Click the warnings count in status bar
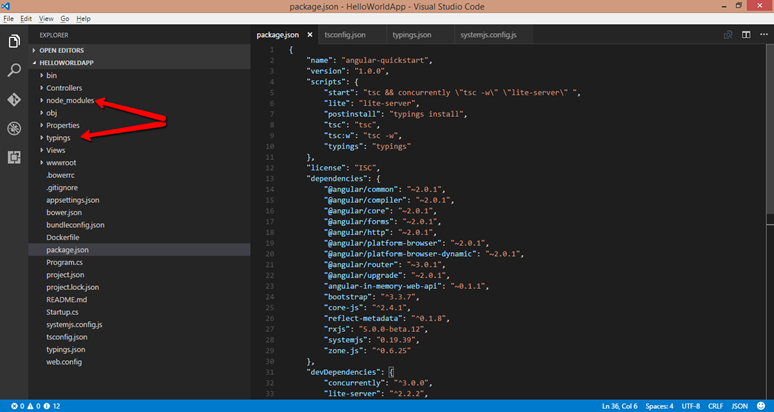This screenshot has height=412, width=774. 34,406
